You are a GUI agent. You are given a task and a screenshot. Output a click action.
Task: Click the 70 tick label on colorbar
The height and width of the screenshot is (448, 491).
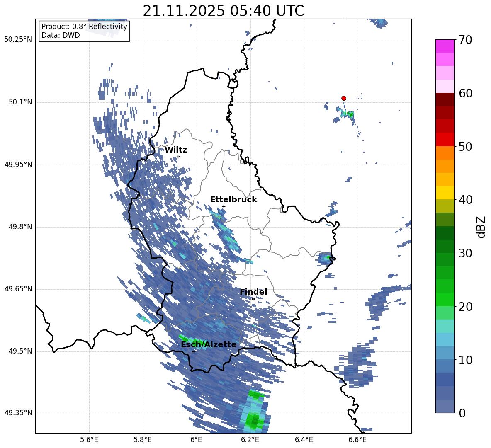(465, 40)
